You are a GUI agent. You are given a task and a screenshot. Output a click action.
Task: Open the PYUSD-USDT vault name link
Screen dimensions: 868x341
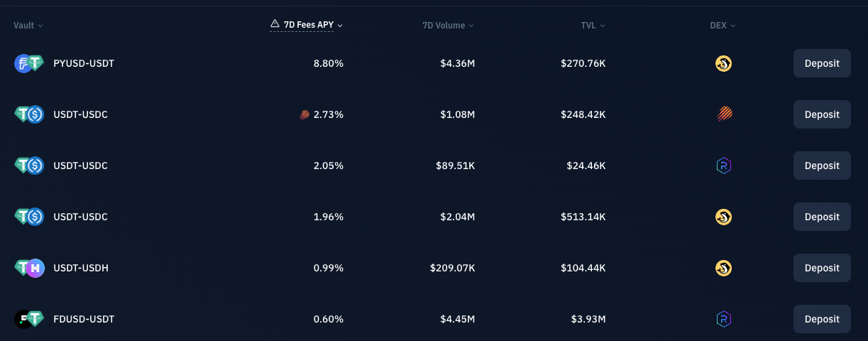click(x=84, y=63)
